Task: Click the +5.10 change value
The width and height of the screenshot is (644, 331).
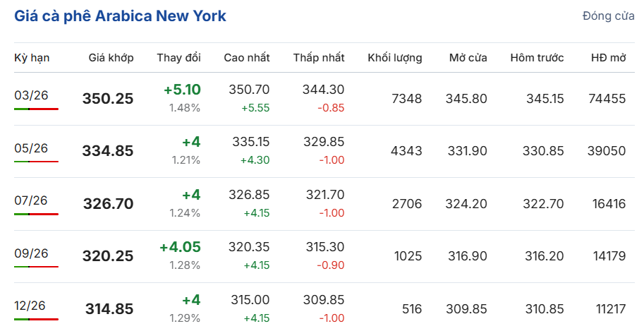Action: coord(182,90)
